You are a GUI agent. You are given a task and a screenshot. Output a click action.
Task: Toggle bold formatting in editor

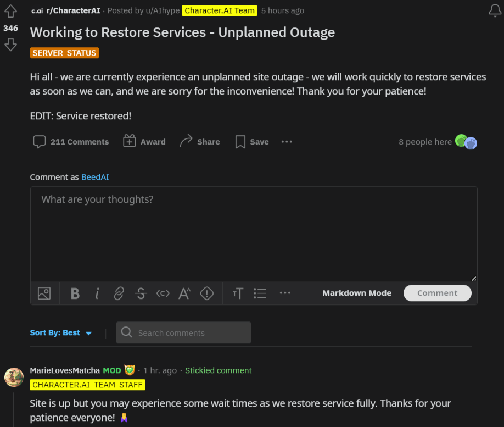[x=75, y=293]
